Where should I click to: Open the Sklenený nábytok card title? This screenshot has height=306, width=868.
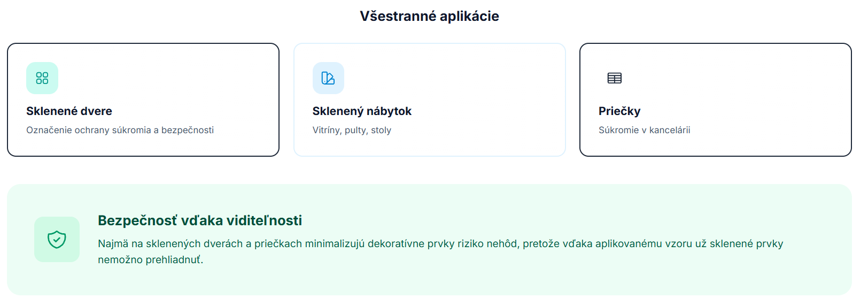[x=362, y=111]
